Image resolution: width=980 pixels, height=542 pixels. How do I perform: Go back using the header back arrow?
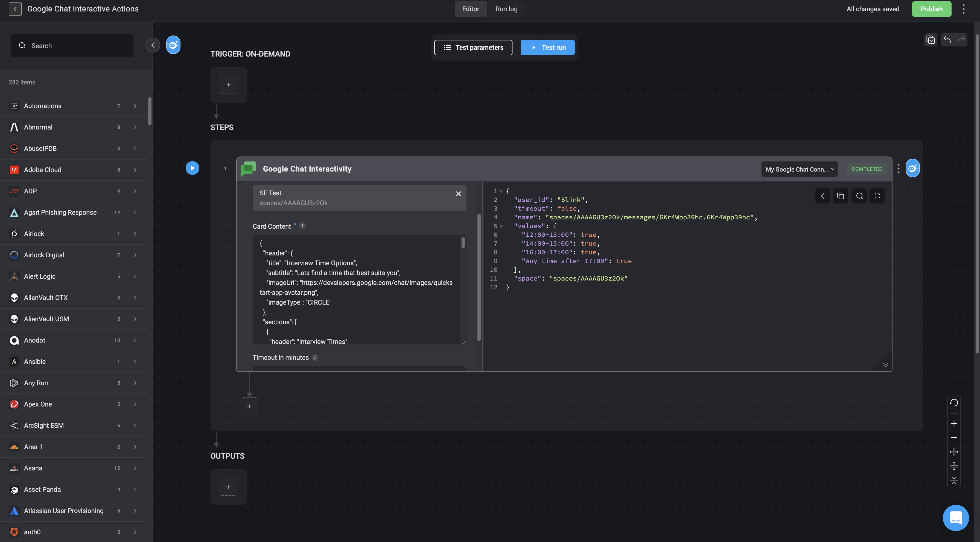coord(15,9)
